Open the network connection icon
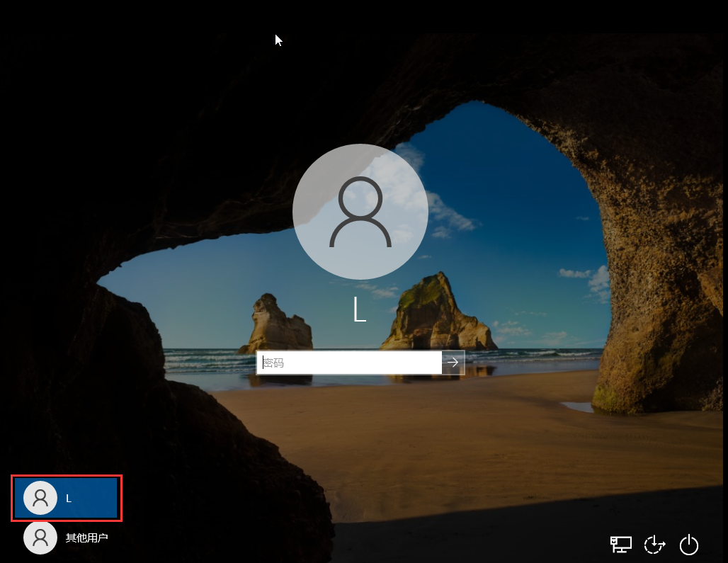 [621, 545]
